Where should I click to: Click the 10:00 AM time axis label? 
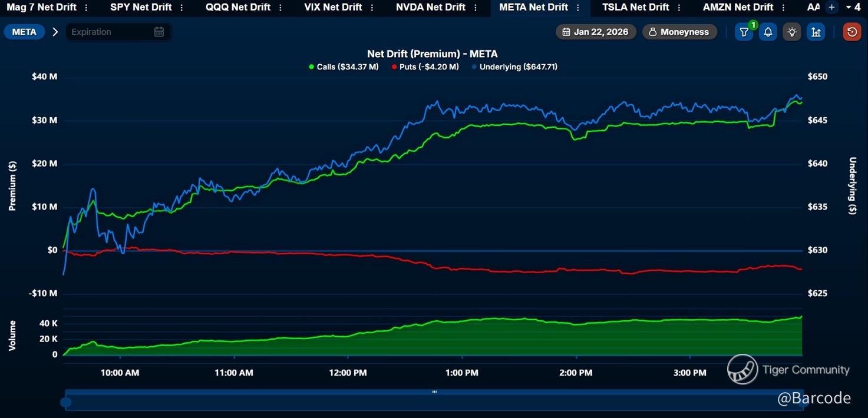120,373
